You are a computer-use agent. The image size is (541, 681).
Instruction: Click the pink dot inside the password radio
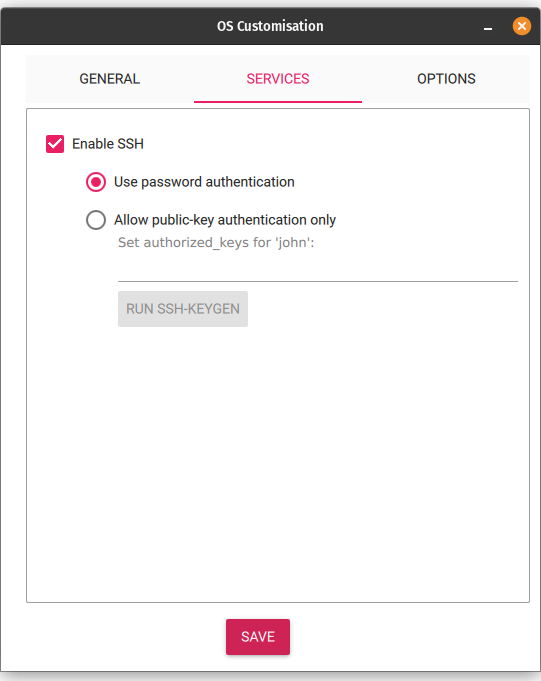click(96, 182)
